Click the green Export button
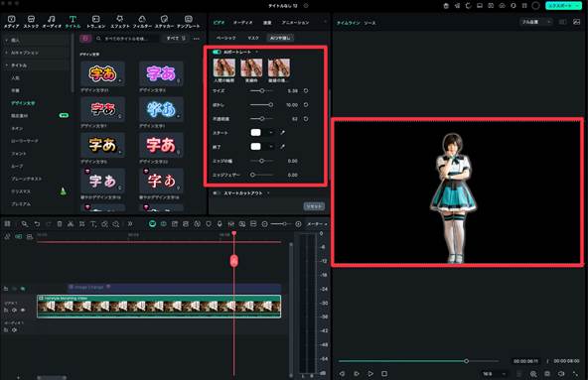 563,6
